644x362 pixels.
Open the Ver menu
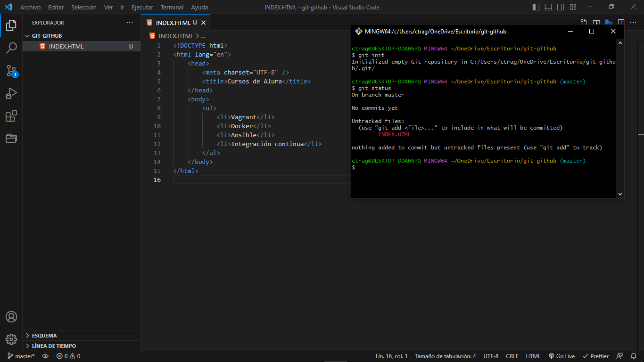(108, 7)
